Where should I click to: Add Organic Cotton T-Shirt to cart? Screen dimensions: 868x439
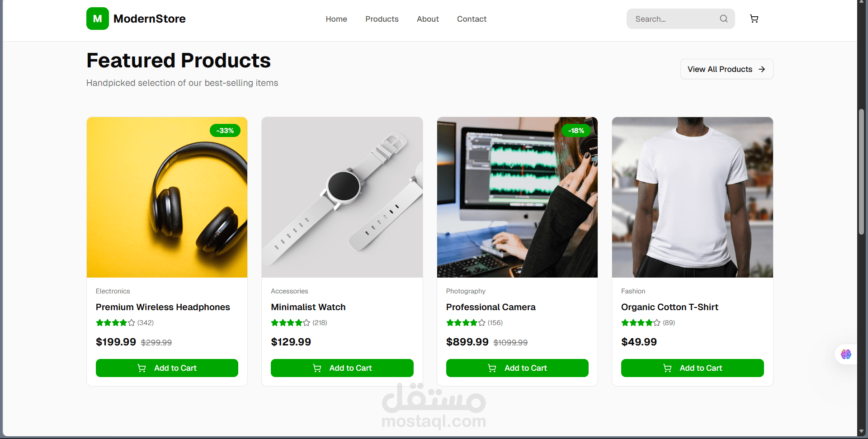[x=693, y=368]
